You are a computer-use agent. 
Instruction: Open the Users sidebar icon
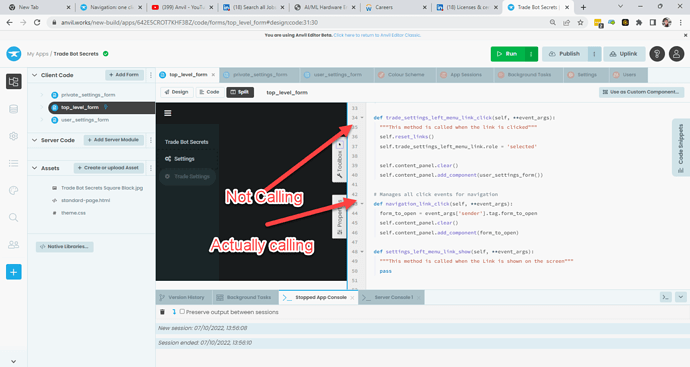[x=14, y=245]
